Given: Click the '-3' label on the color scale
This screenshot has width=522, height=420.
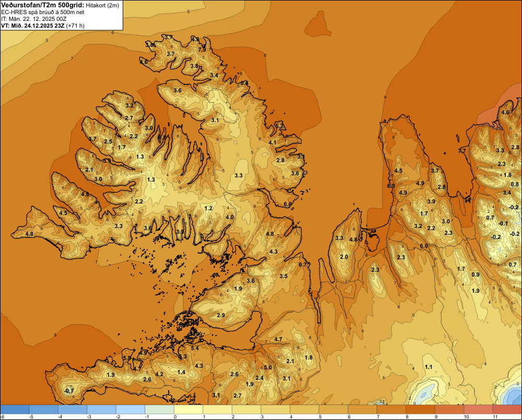Looking at the screenshot, I should pyautogui.click(x=89, y=417).
